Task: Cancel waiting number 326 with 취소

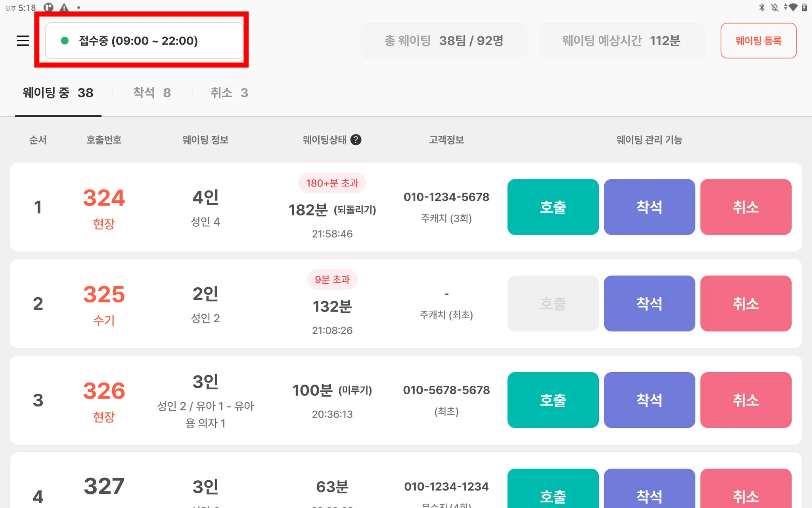Action: (745, 400)
